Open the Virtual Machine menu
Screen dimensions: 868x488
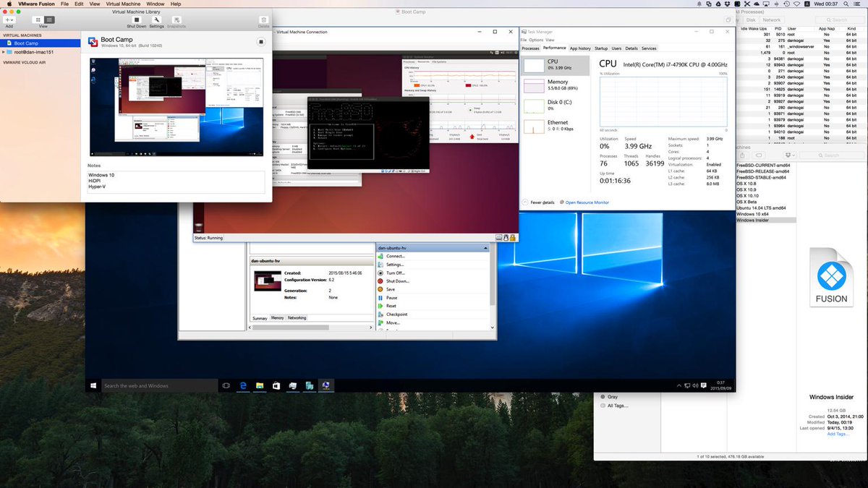click(x=122, y=4)
